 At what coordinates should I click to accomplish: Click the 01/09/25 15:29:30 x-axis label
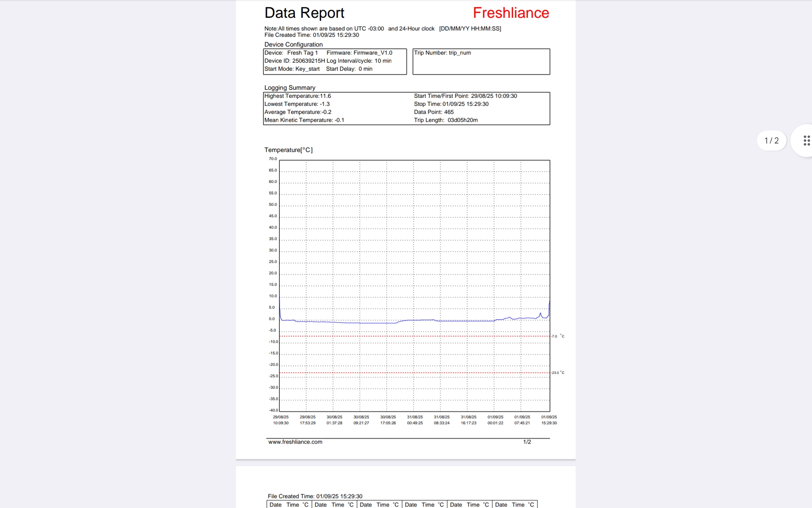point(549,420)
